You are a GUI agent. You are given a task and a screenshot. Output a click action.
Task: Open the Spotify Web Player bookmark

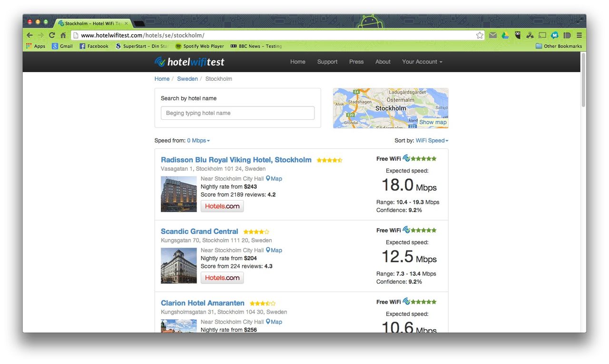point(199,46)
